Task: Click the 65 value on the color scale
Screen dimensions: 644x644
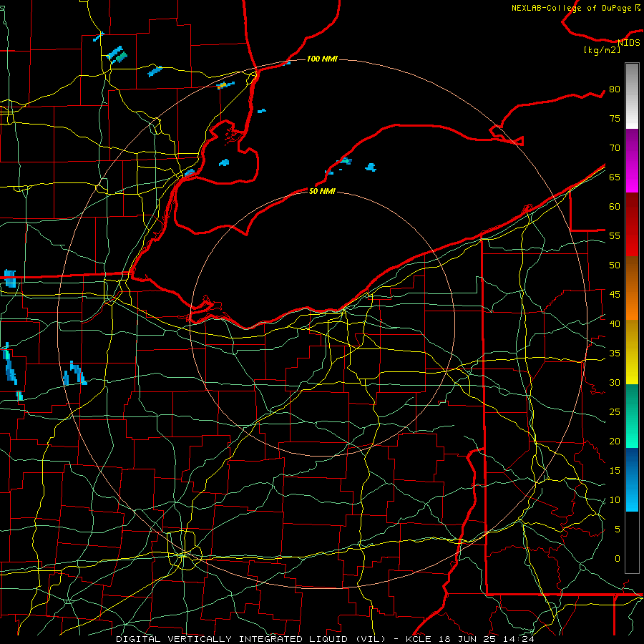Action: click(615, 177)
